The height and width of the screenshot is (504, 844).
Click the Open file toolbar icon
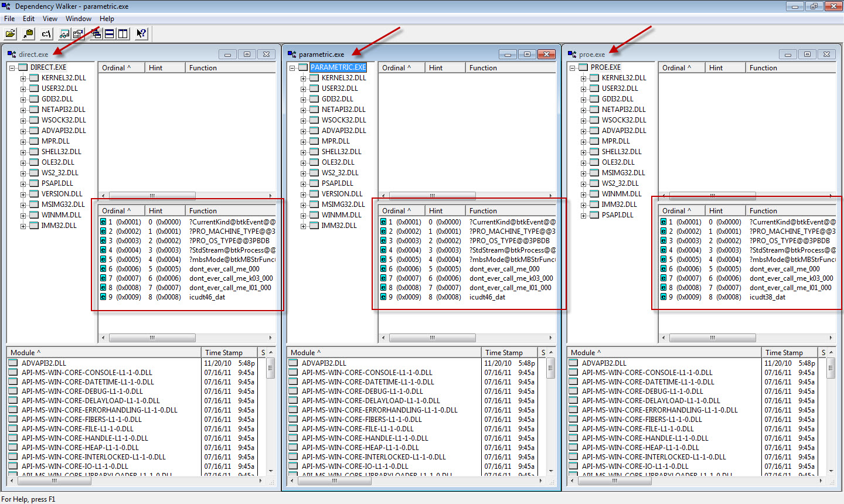[x=10, y=34]
